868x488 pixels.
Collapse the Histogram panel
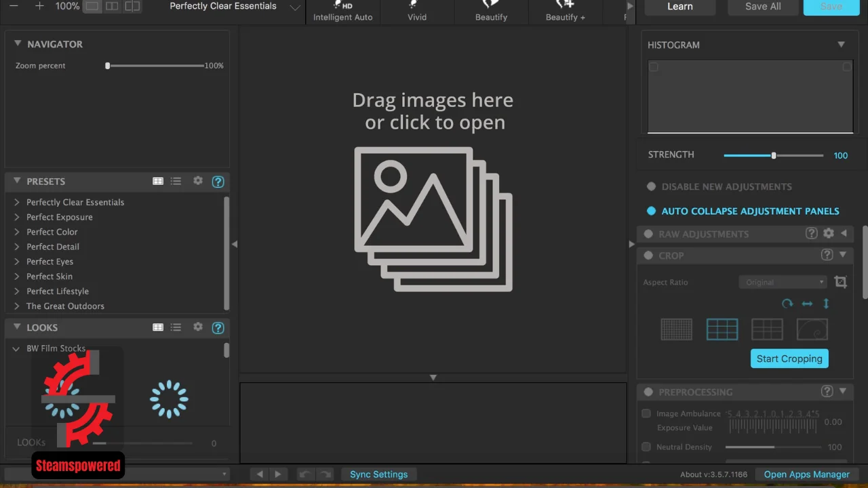pos(841,45)
